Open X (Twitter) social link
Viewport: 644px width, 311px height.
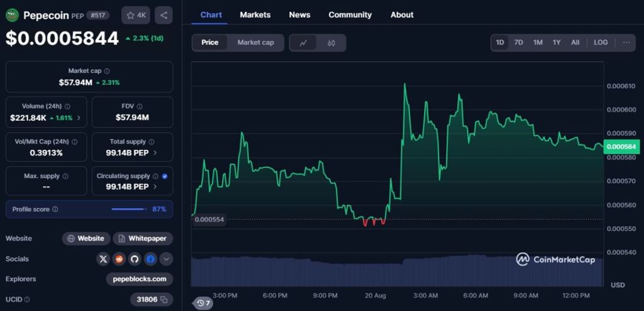103,259
